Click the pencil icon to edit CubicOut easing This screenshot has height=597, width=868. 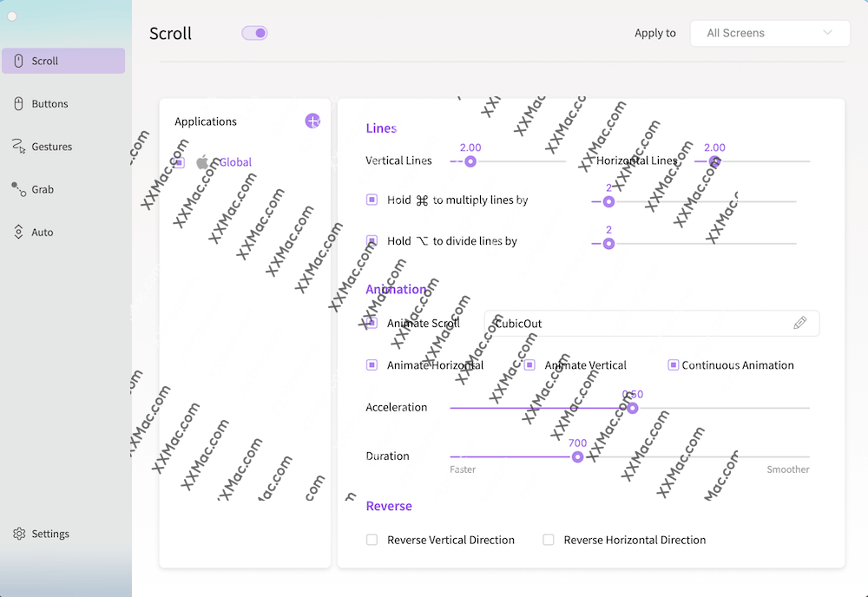(x=799, y=323)
